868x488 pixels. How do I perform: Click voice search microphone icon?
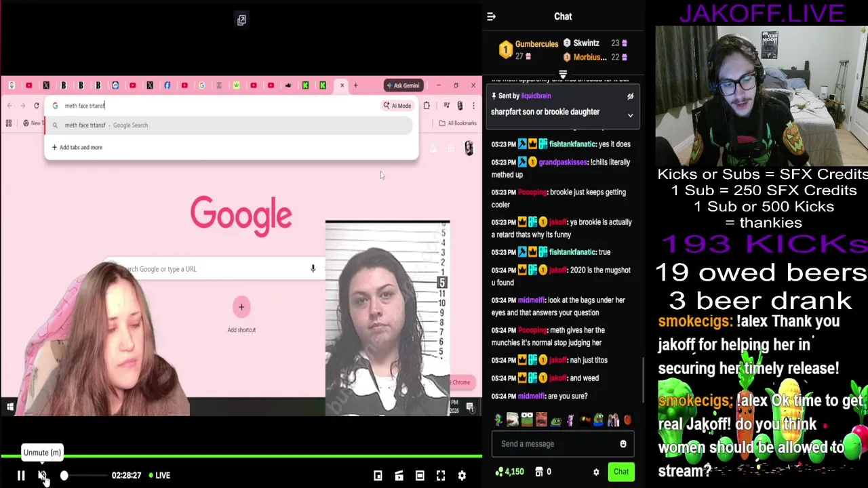pyautogui.click(x=313, y=269)
